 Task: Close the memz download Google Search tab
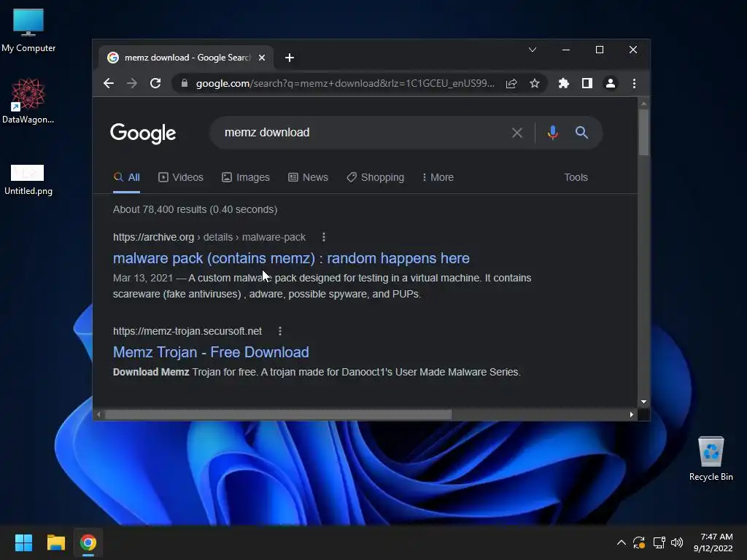tap(262, 58)
